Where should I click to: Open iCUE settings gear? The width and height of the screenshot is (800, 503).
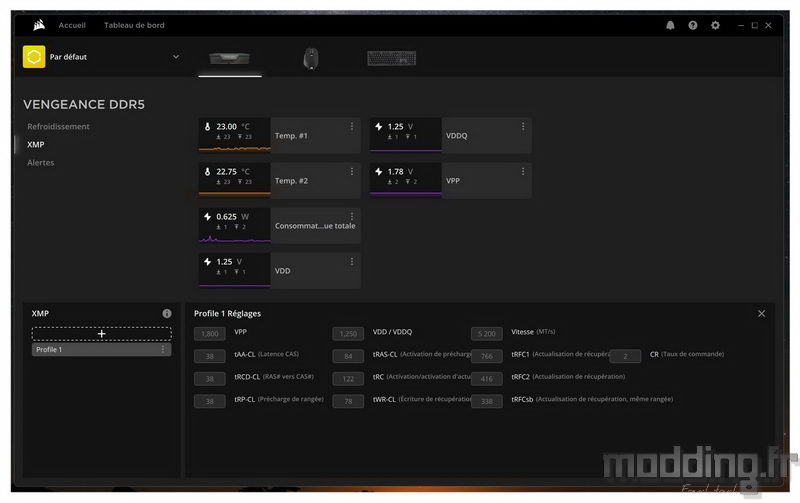click(x=715, y=25)
